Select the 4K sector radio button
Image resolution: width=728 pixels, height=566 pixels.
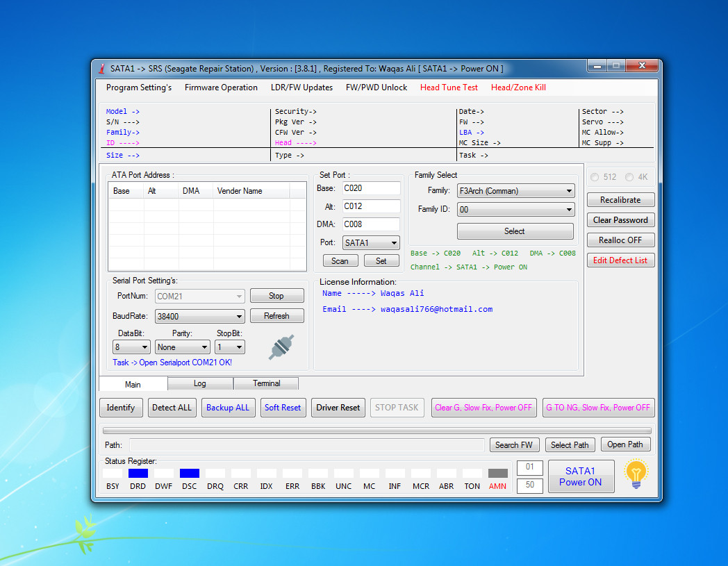click(x=629, y=177)
